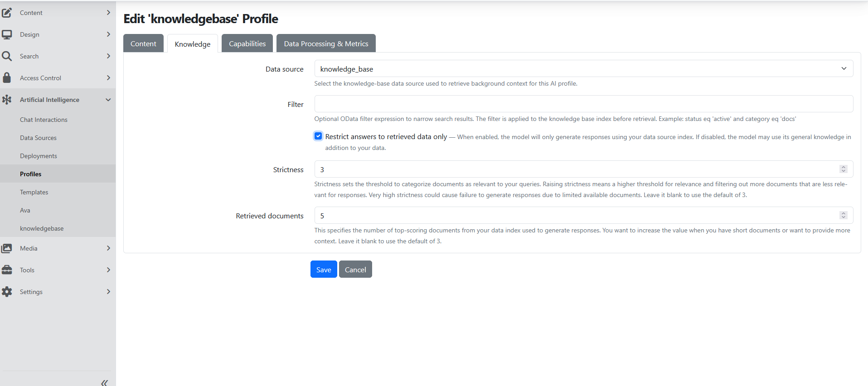Click the 'Retrieved documents' field label

point(270,216)
